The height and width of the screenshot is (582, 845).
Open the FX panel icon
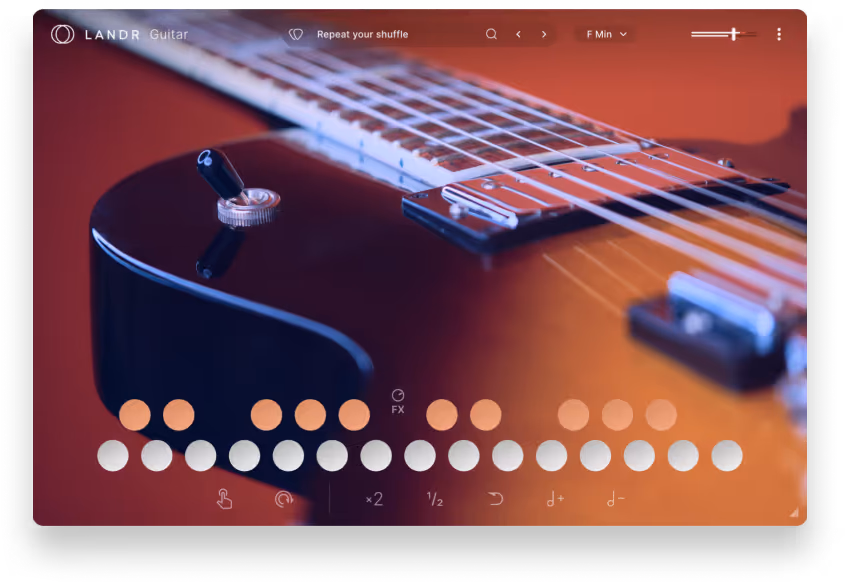click(x=398, y=402)
